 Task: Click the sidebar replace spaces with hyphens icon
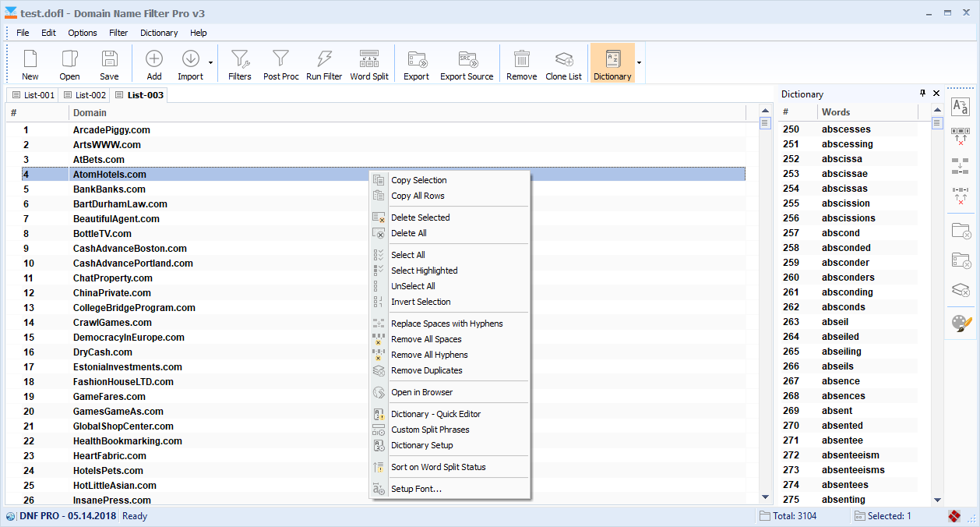point(961,165)
